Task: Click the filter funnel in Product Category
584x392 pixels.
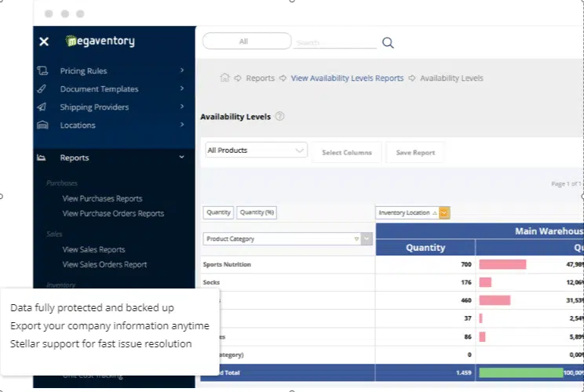Action: coord(356,239)
